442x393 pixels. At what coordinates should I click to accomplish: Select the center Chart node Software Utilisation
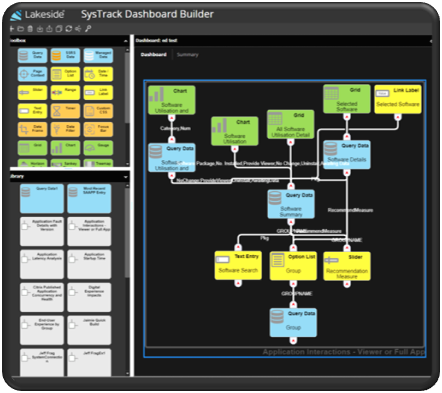tap(235, 131)
